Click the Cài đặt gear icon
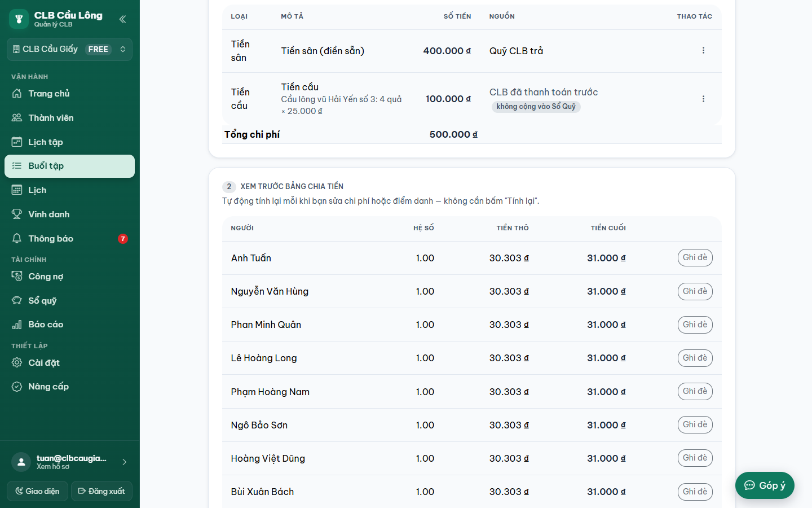This screenshot has width=812, height=508. point(17,363)
